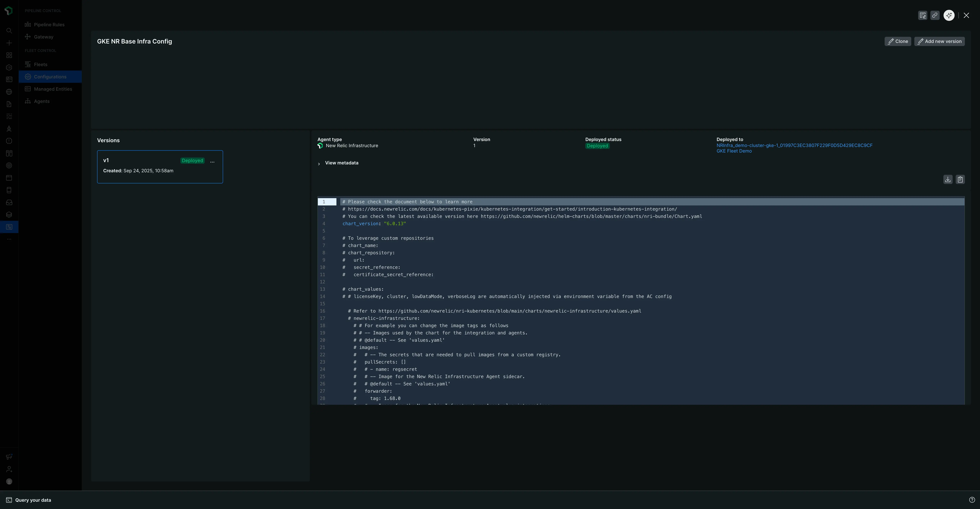The width and height of the screenshot is (980, 509).
Task: Click the New Relic logo
Action: coord(9,11)
